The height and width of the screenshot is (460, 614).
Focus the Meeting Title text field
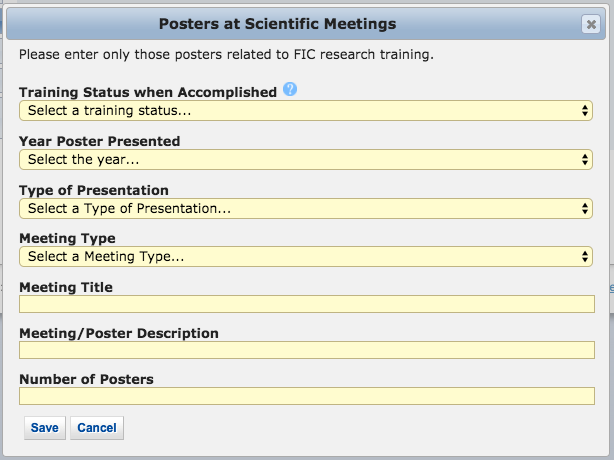(306, 304)
